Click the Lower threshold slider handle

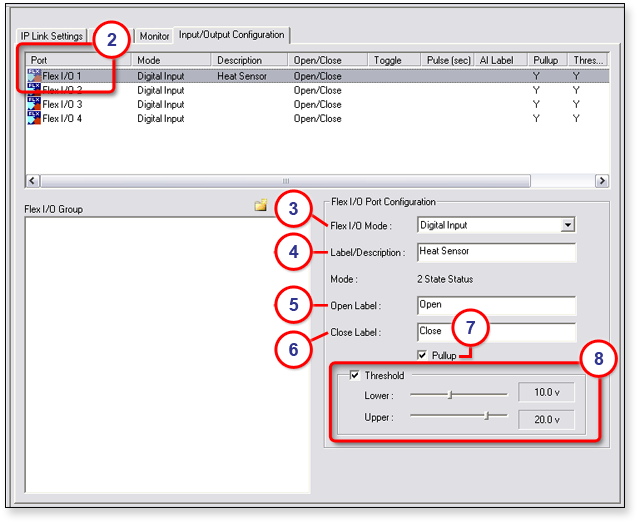pyautogui.click(x=450, y=394)
